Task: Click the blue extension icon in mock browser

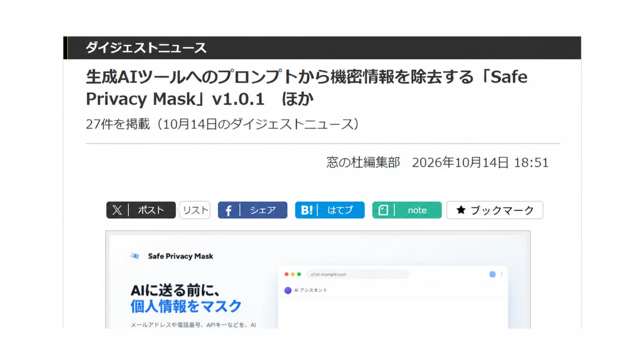Action: (x=492, y=274)
